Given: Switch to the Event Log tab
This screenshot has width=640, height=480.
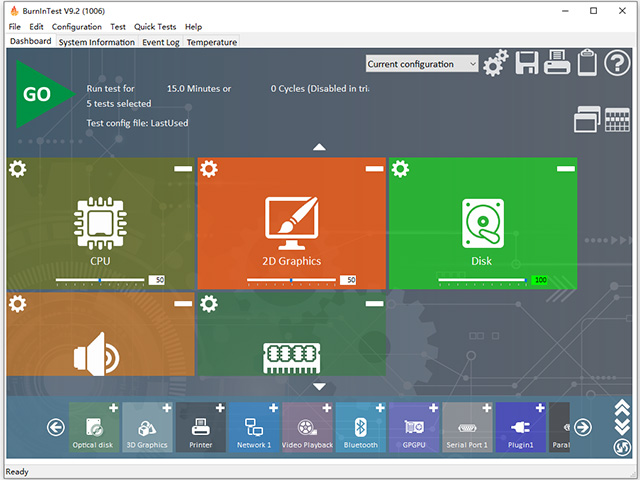Looking at the screenshot, I should [x=160, y=43].
